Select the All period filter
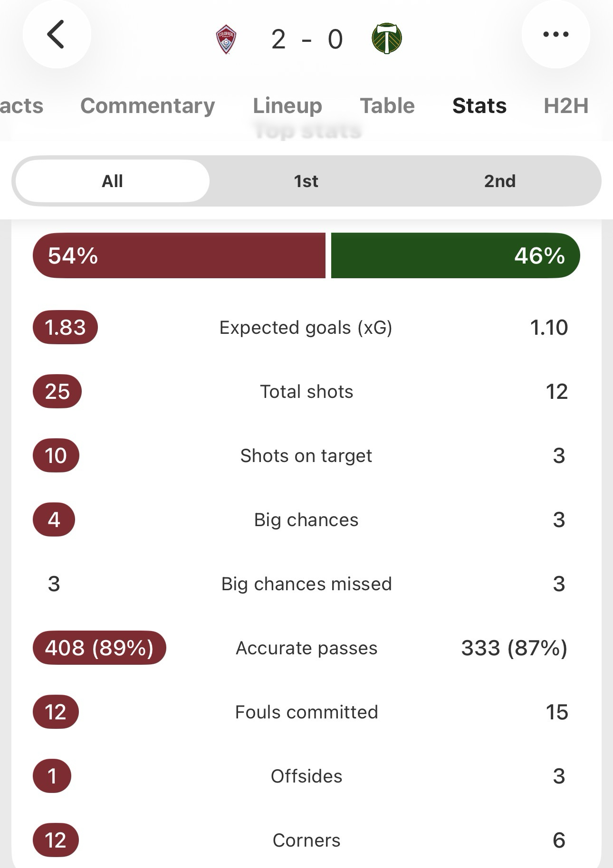 coord(113,181)
